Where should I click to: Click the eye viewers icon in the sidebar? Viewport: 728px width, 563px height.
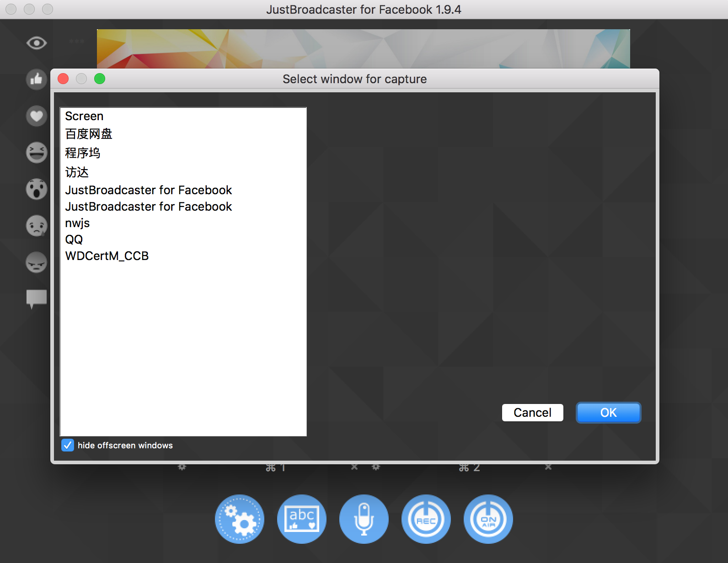coord(37,43)
